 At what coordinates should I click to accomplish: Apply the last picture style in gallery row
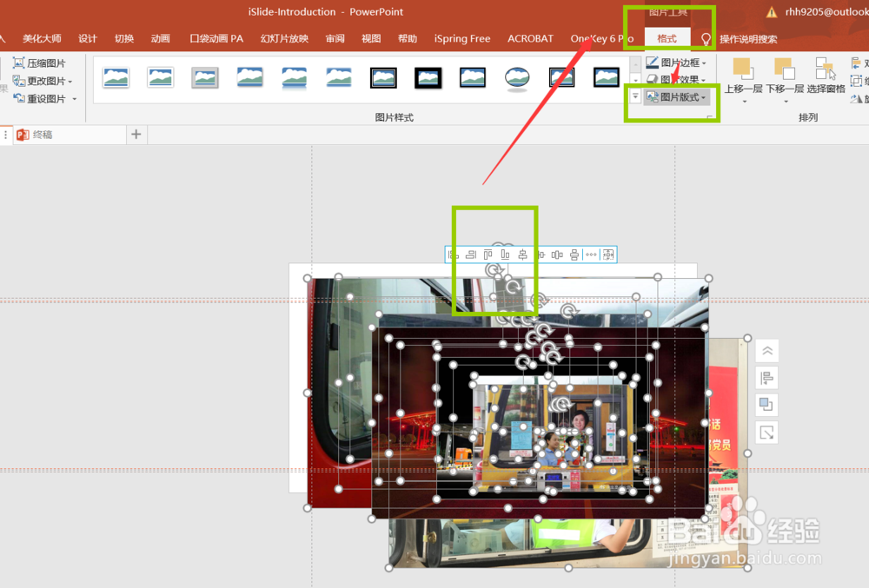[607, 78]
